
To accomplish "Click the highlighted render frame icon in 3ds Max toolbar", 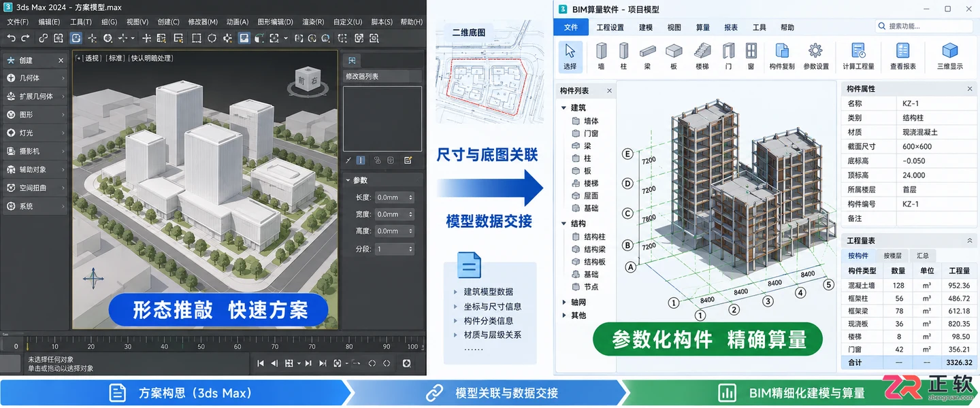I will point(244,39).
